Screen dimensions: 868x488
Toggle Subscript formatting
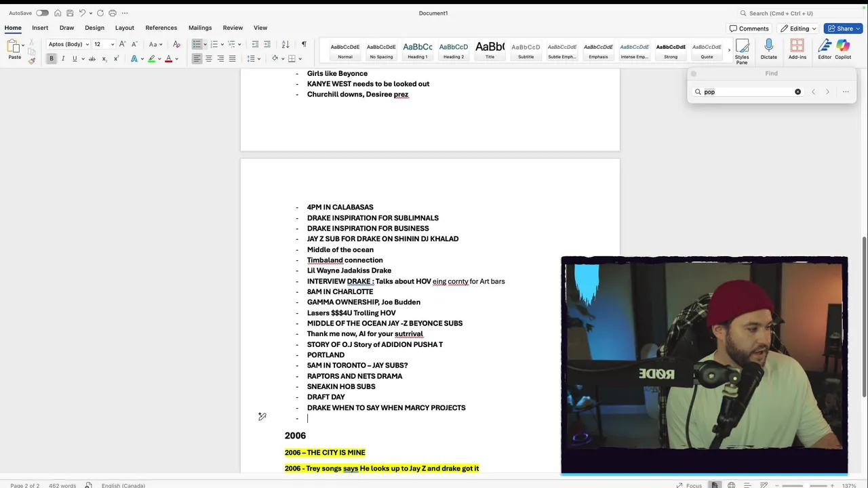[104, 59]
